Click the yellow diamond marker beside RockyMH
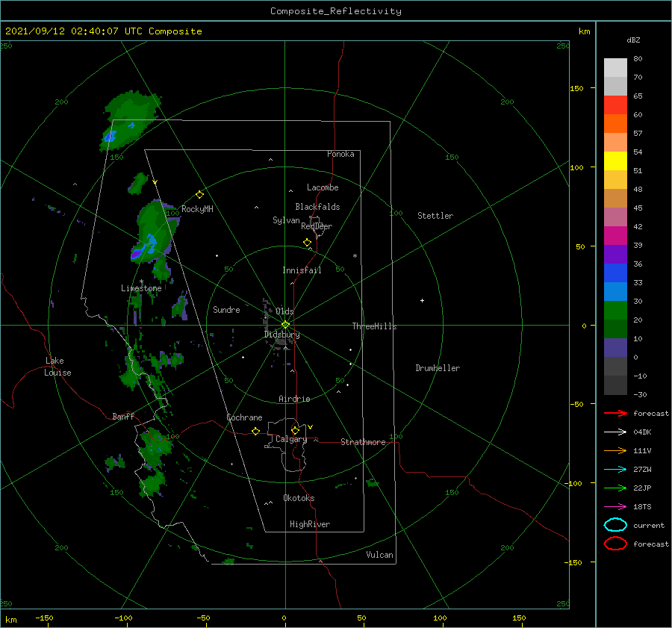 pos(199,195)
